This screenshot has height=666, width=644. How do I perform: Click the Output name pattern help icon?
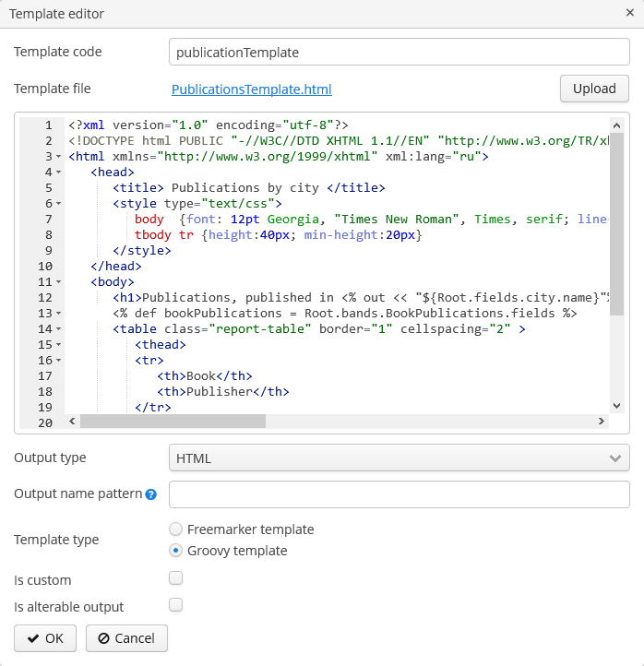[x=150, y=494]
